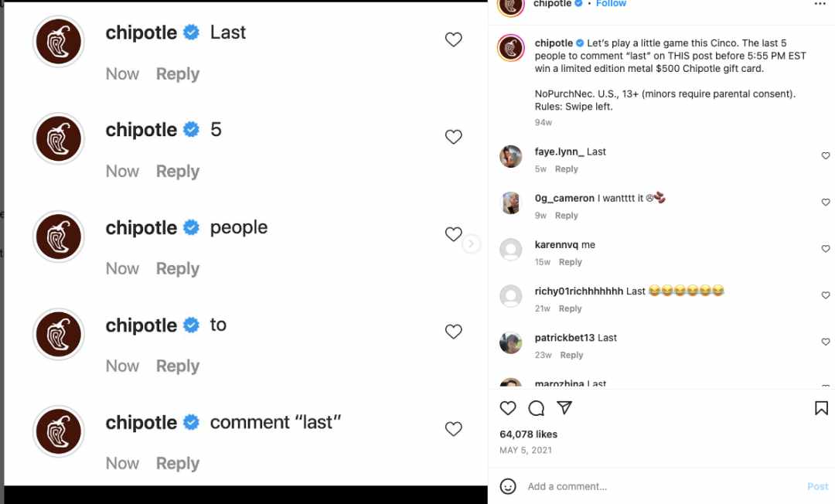Viewport: 835px width, 504px height.
Task: Open comments via the speech bubble icon
Action: tap(536, 408)
